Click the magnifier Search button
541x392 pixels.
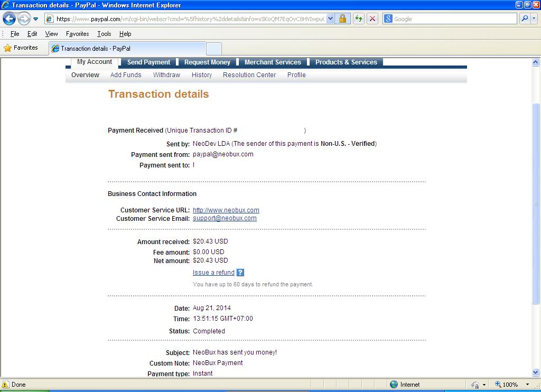[525, 19]
